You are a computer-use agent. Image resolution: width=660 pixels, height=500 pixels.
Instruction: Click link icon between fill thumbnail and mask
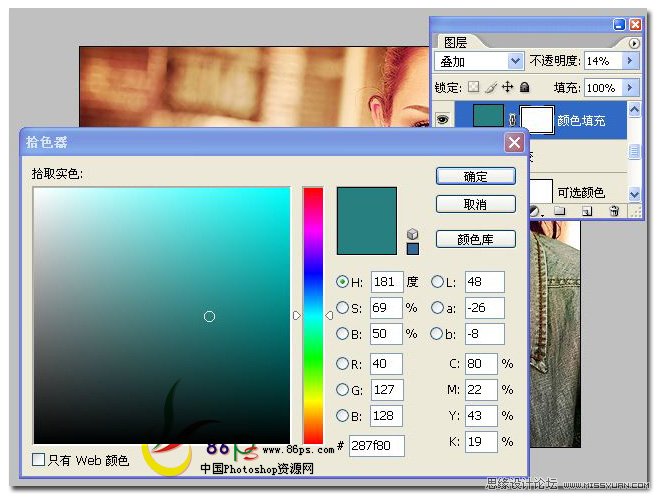tap(512, 120)
